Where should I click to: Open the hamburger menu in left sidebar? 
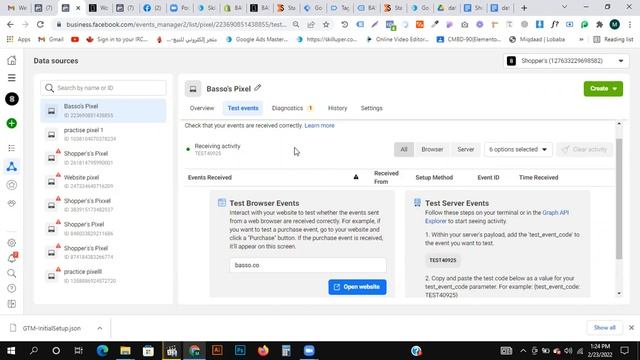pyautogui.click(x=12, y=78)
